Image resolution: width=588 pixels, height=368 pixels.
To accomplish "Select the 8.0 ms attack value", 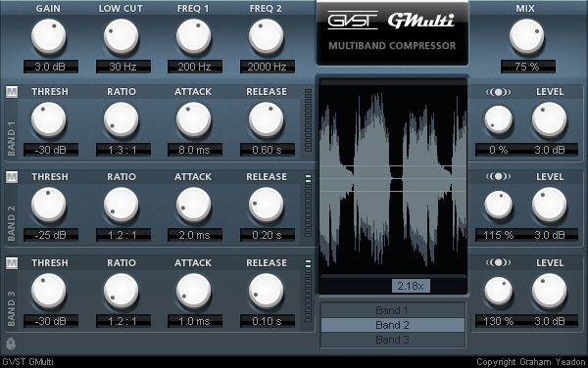I will [x=195, y=150].
